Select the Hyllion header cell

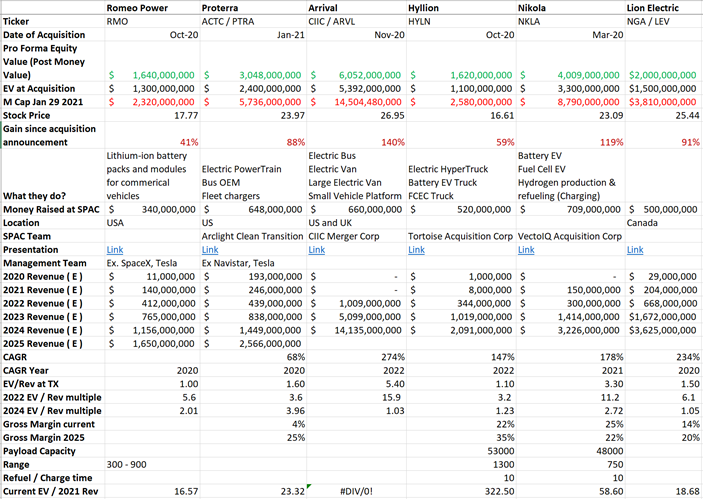point(461,8)
